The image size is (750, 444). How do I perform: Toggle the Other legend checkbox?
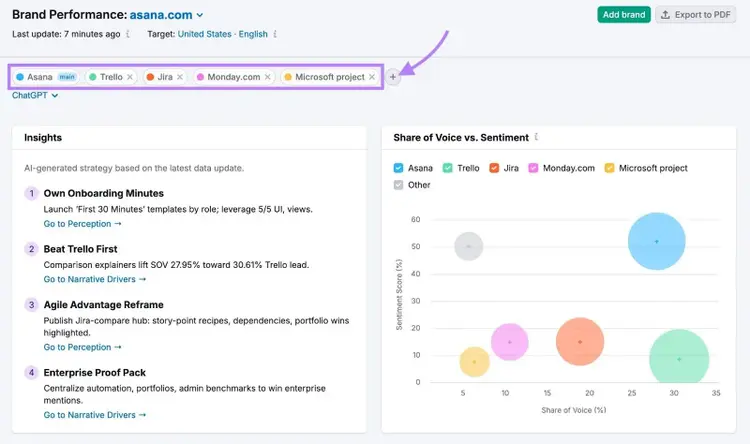(x=398, y=185)
